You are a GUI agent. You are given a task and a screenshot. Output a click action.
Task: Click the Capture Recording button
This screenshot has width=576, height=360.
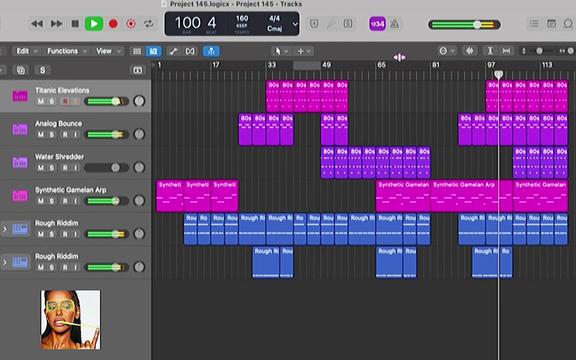pos(131,24)
